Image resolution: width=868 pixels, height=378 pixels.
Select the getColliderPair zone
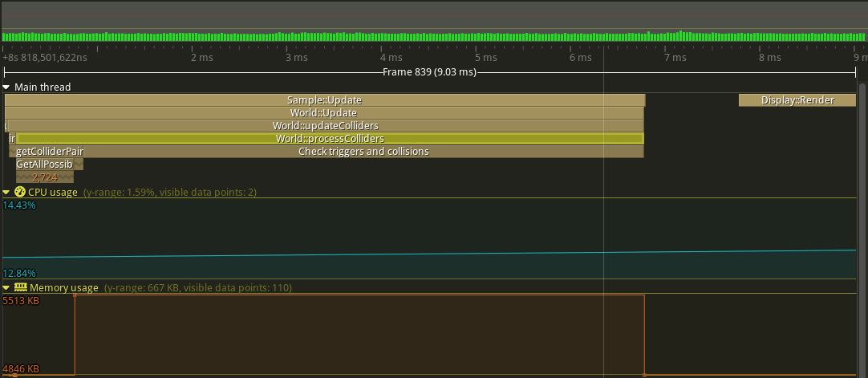pos(49,151)
